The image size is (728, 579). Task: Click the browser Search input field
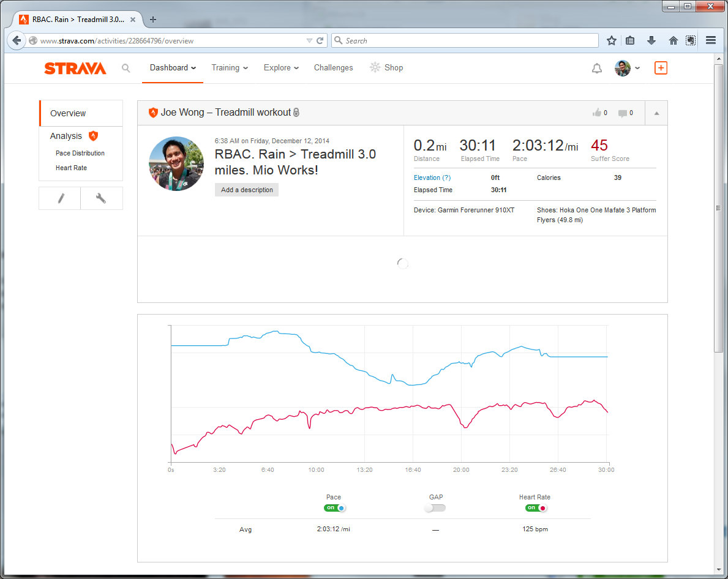[x=465, y=40]
